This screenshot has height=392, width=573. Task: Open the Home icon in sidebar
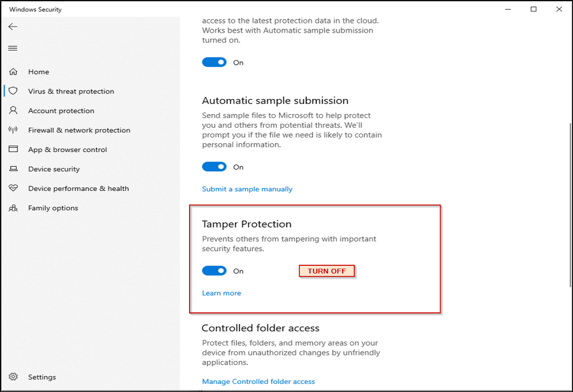[13, 72]
